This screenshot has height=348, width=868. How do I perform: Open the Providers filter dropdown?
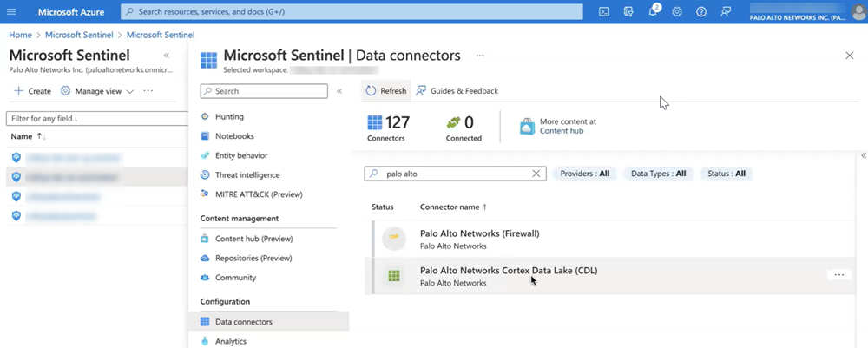(584, 174)
